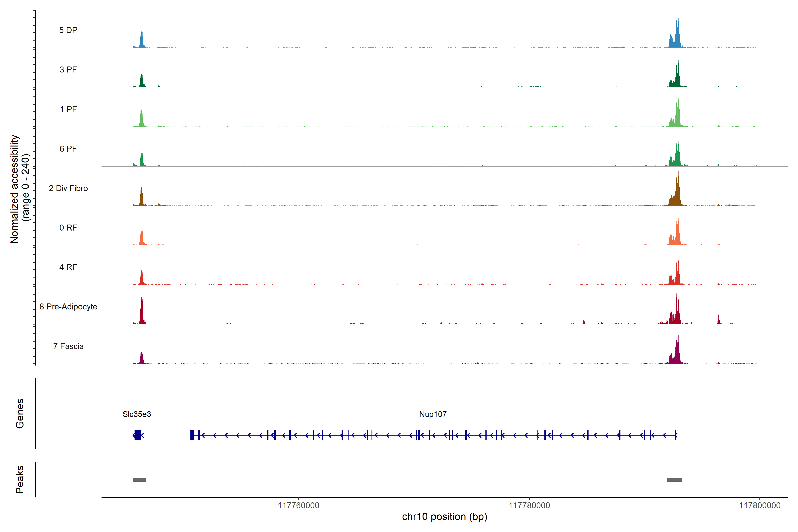The width and height of the screenshot is (798, 532).
Task: Click the 117760000 axis tick label
Action: point(298,506)
